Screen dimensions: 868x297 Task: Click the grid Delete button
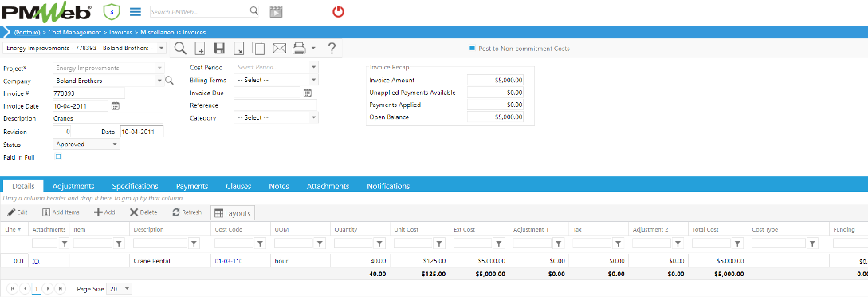click(143, 212)
